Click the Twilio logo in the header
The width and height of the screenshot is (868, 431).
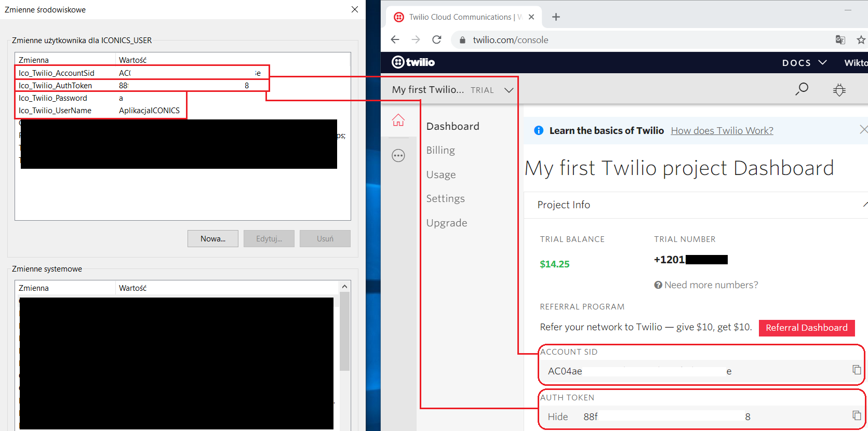pyautogui.click(x=413, y=62)
